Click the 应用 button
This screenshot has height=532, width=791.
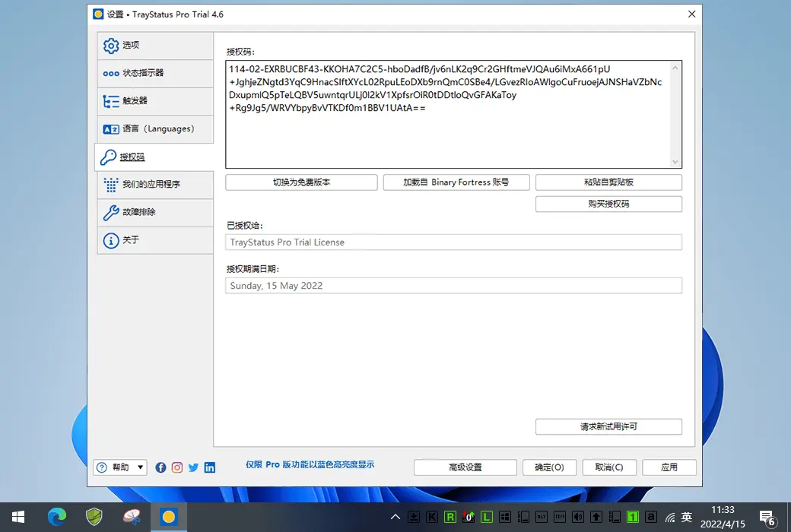pos(669,467)
